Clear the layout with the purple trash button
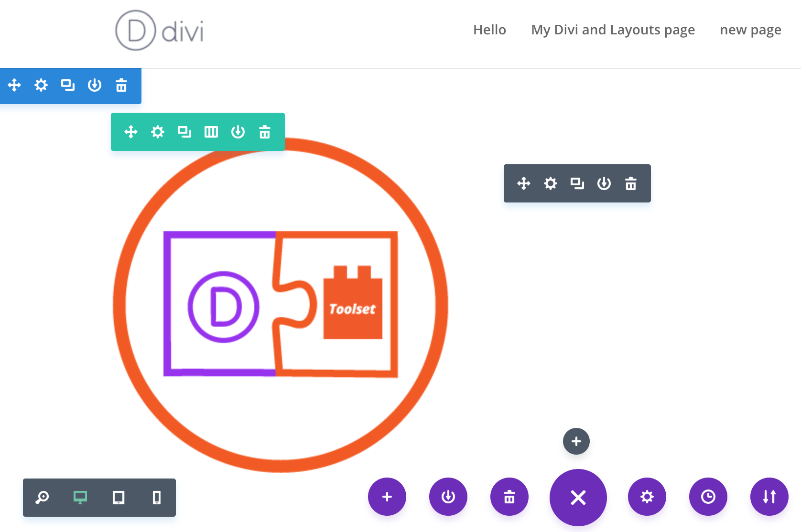This screenshot has width=801, height=532. coord(509,497)
